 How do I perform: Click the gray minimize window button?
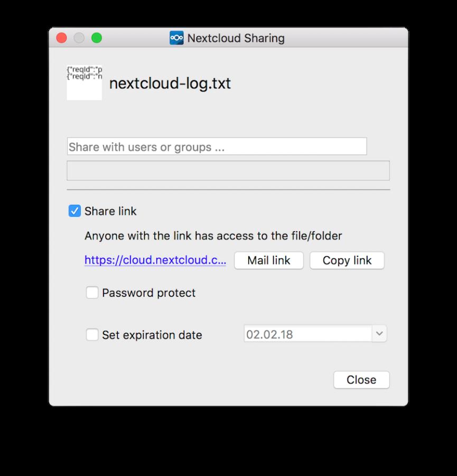click(x=79, y=38)
